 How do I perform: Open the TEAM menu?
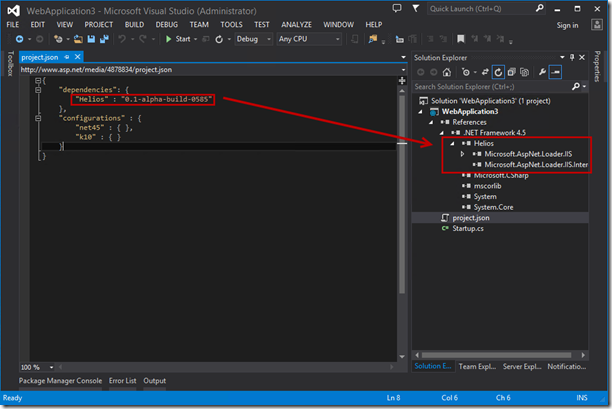pyautogui.click(x=199, y=25)
